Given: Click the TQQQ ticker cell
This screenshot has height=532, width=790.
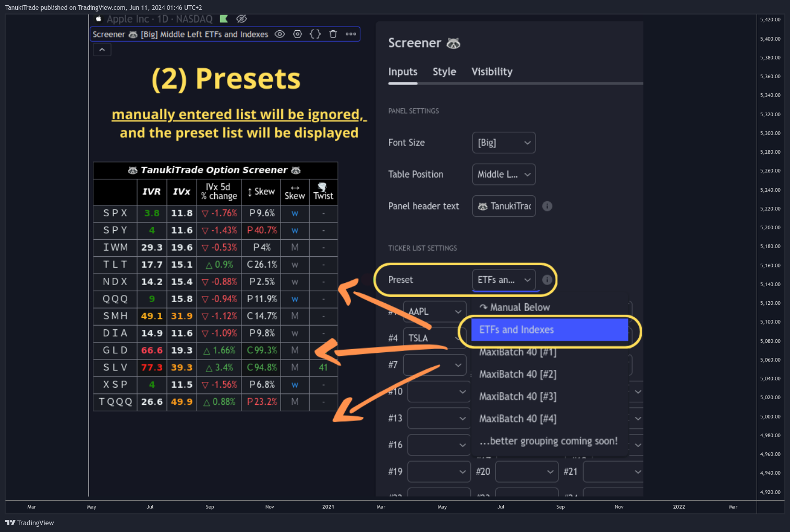Looking at the screenshot, I should [115, 402].
